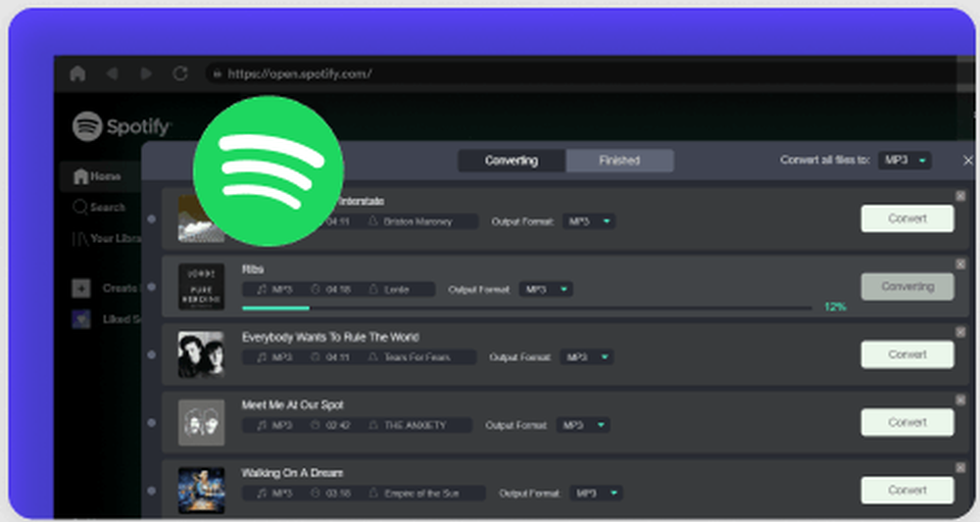Screen dimensions: 980x522
Task: Click the Converting button for Ribs
Action: tap(907, 287)
